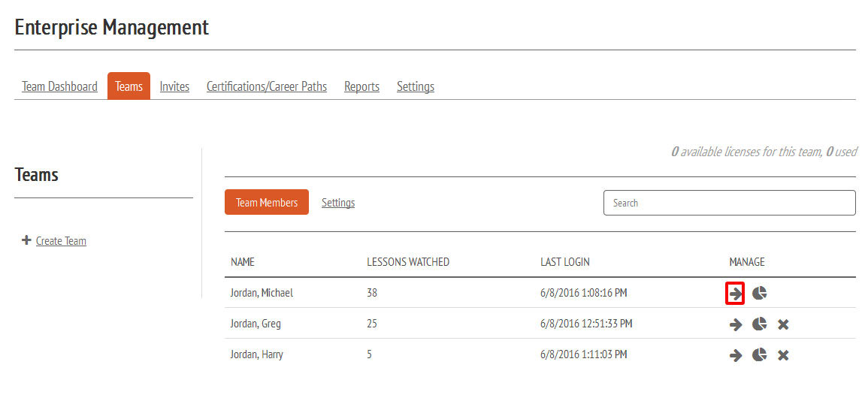Click the arrow icon for Jordan, Michael
The width and height of the screenshot is (868, 416).
click(735, 294)
